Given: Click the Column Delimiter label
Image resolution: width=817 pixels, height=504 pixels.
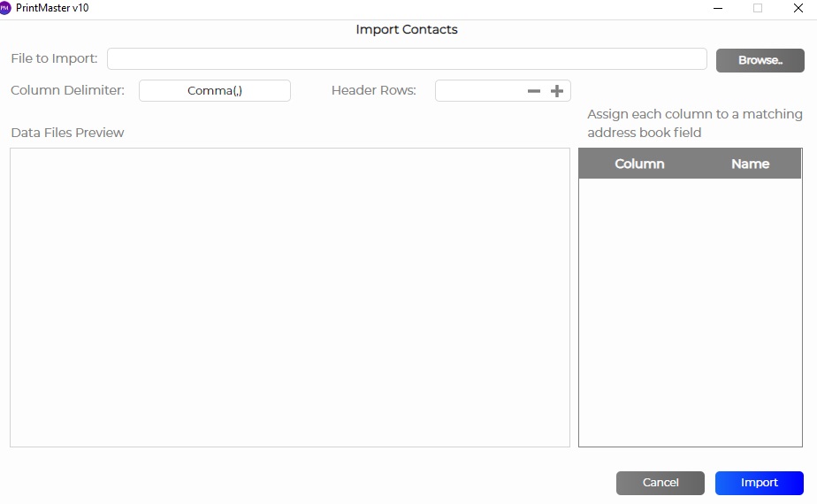Looking at the screenshot, I should (x=68, y=90).
